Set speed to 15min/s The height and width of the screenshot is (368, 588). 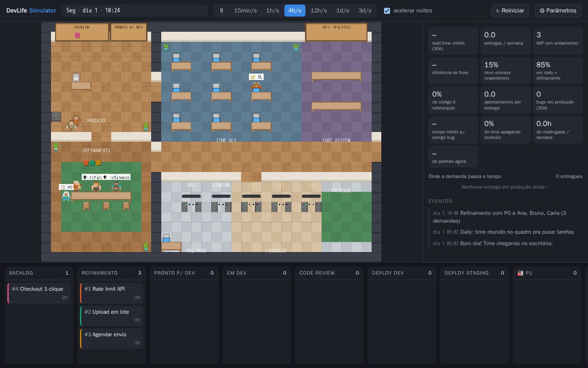245,11
